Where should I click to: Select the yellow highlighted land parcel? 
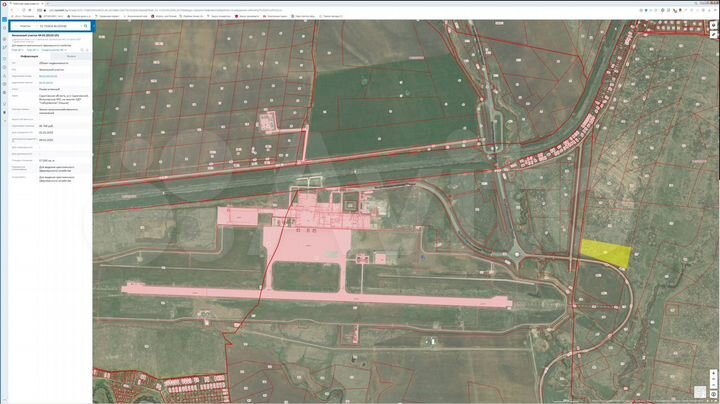pos(607,253)
